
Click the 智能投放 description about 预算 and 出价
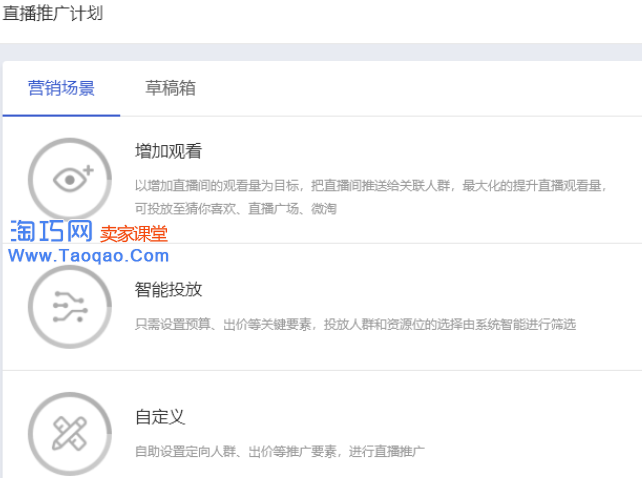[355, 324]
